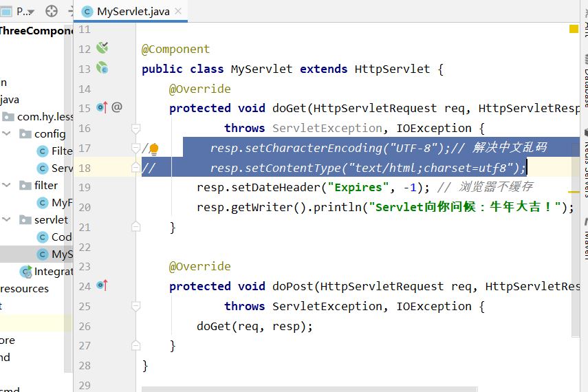Click the override gutter icon on line 15
The image size is (588, 392).
coord(102,108)
